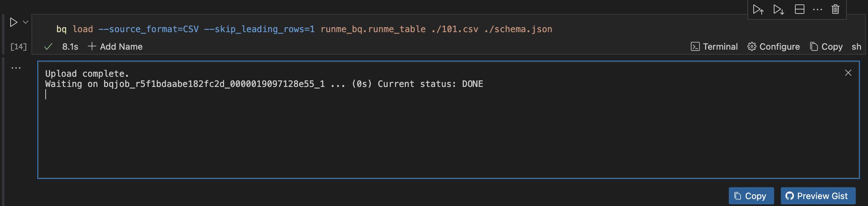Open output more actions ellipsis
The image size is (868, 206).
[16, 68]
